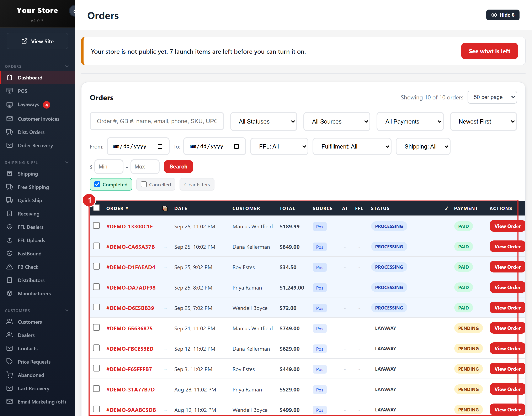Open the Dashboard sidebar item

point(38,78)
